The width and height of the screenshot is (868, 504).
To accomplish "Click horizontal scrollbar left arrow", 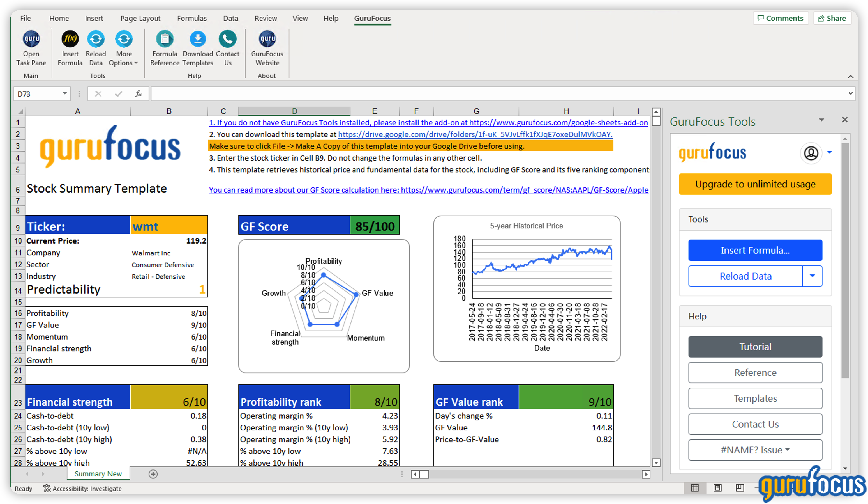I will tap(415, 475).
